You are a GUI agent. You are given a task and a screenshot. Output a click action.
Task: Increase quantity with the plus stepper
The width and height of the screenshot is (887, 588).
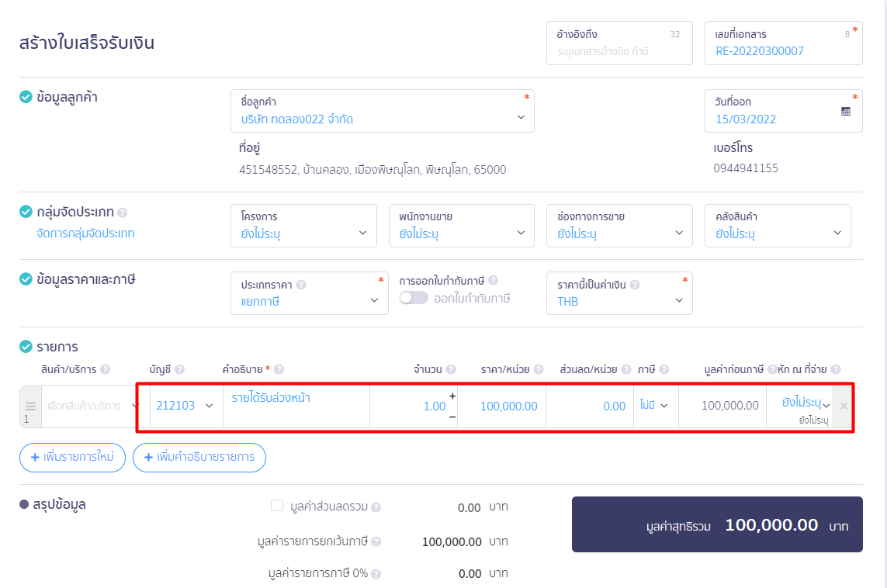[452, 396]
